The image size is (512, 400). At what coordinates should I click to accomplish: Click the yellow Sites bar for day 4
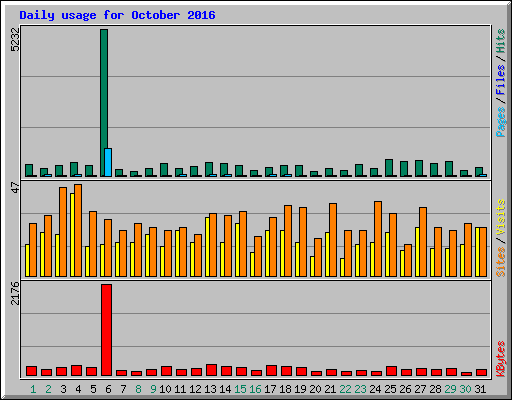72,235
